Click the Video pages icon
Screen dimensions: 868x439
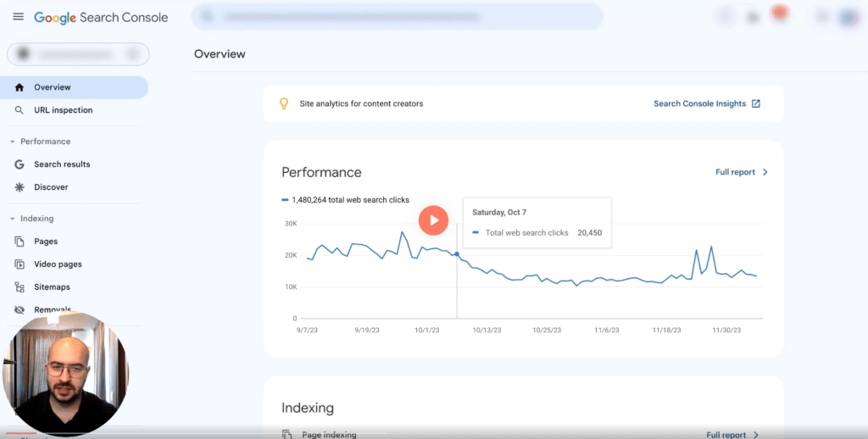coord(19,264)
